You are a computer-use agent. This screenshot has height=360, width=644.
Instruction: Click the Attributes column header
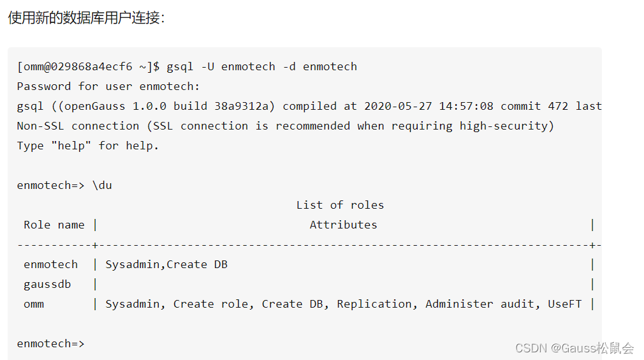[x=343, y=225]
